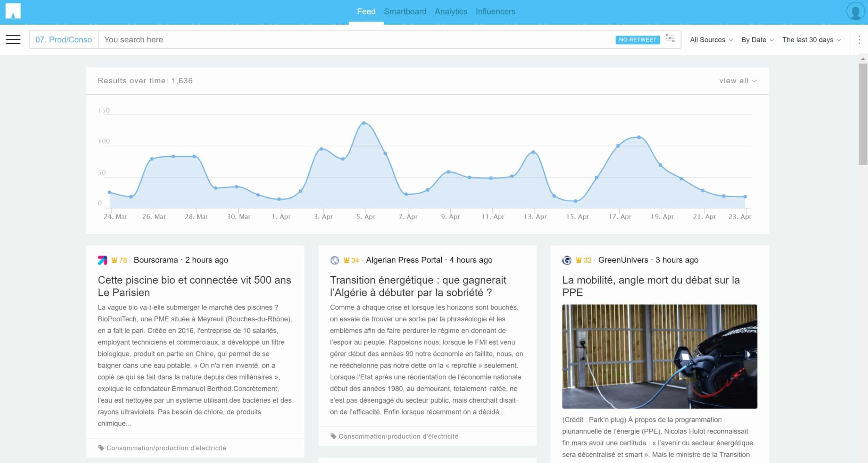Click the '3 hours ago' timestamp
This screenshot has height=463, width=868.
(x=677, y=260)
